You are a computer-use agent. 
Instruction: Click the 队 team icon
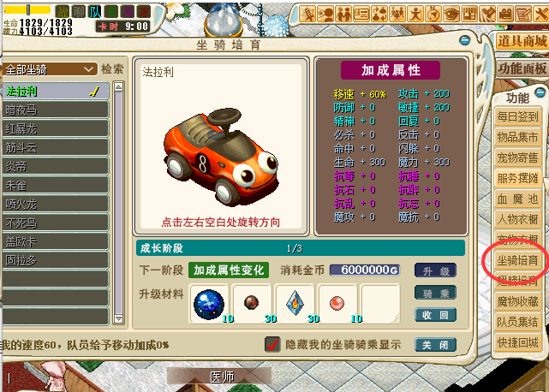[x=95, y=11]
